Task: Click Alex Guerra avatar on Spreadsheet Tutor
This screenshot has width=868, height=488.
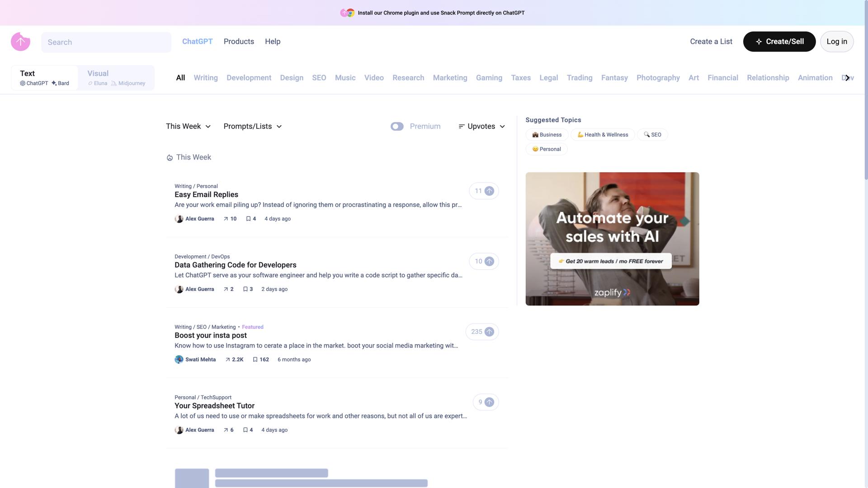Action: [x=179, y=430]
